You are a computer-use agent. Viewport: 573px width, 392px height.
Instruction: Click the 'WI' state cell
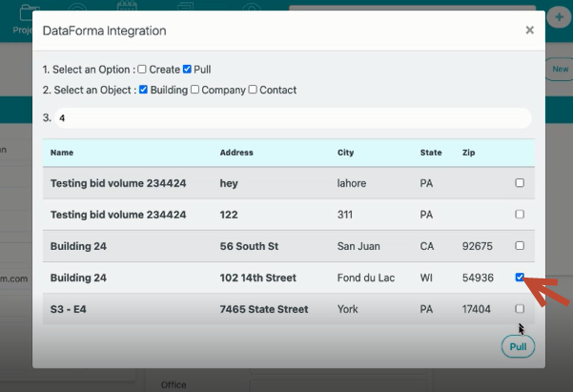point(426,278)
